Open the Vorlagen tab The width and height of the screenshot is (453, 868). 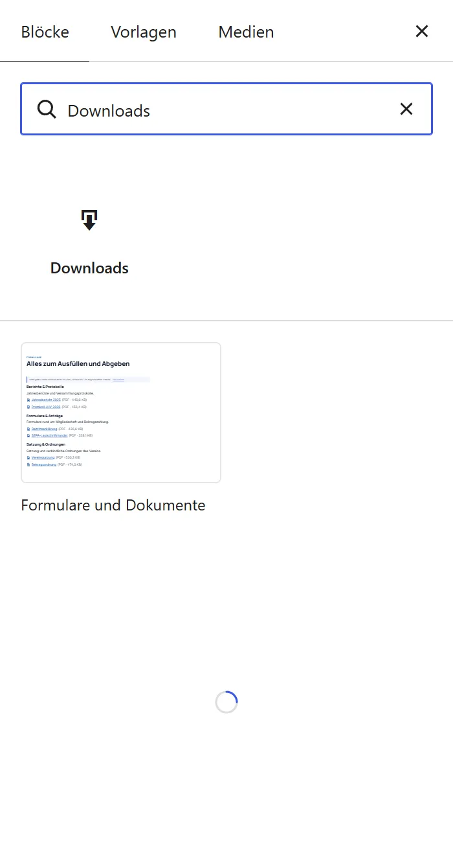click(144, 32)
